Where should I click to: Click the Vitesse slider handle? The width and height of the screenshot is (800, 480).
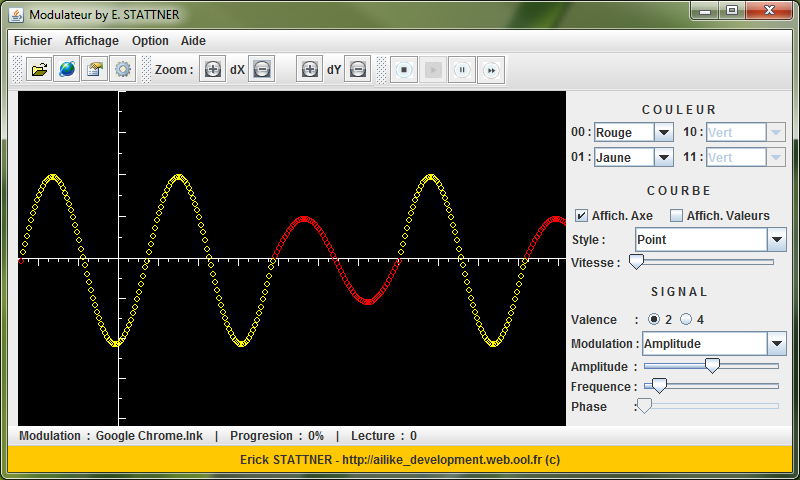point(636,262)
